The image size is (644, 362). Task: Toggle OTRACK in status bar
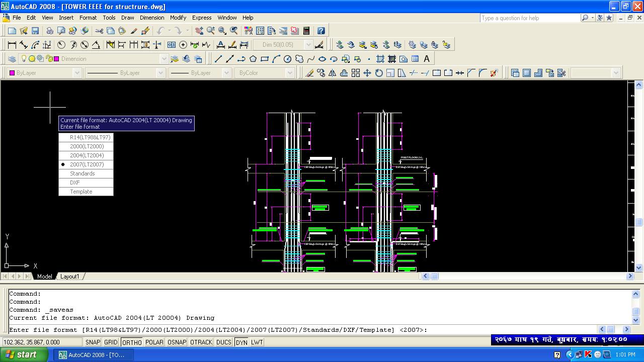click(201, 342)
